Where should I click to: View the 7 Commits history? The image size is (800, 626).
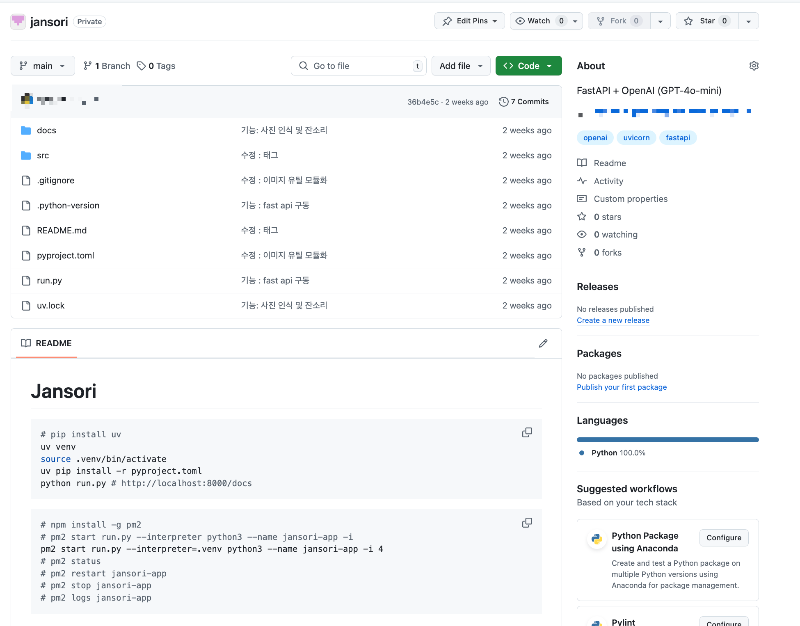point(523,102)
